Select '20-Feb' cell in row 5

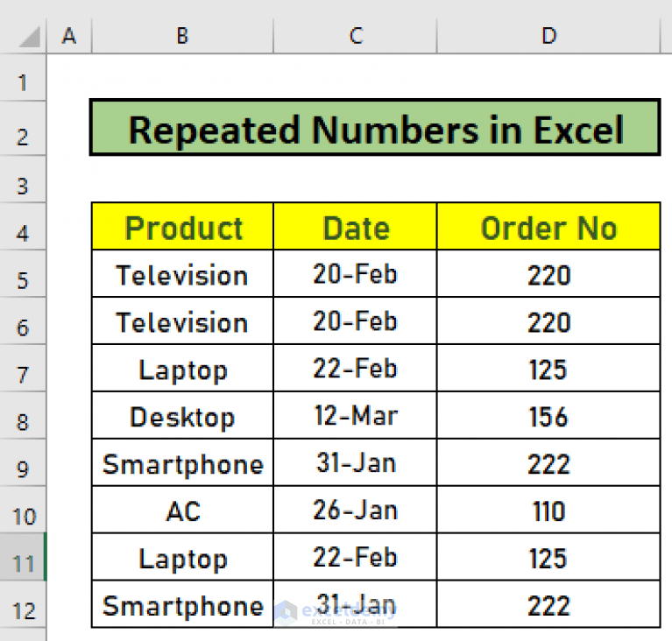coord(356,273)
